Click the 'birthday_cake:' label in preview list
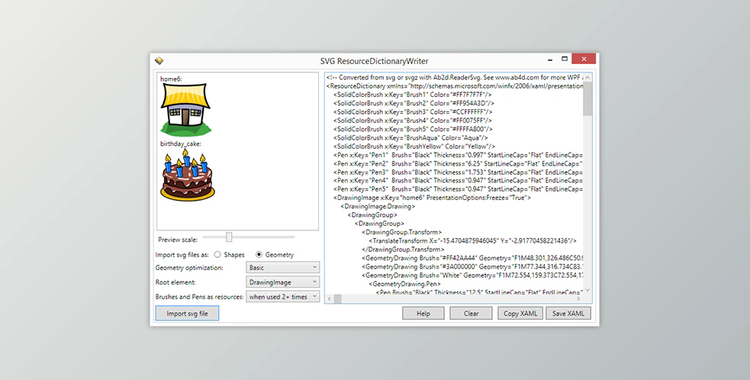This screenshot has width=750, height=380. pyautogui.click(x=180, y=144)
